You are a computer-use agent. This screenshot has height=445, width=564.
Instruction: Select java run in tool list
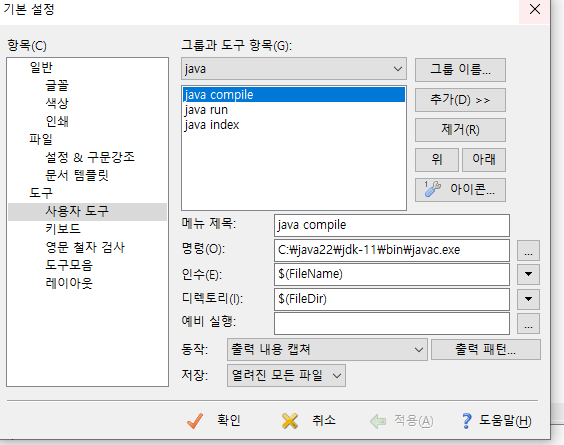[294, 110]
